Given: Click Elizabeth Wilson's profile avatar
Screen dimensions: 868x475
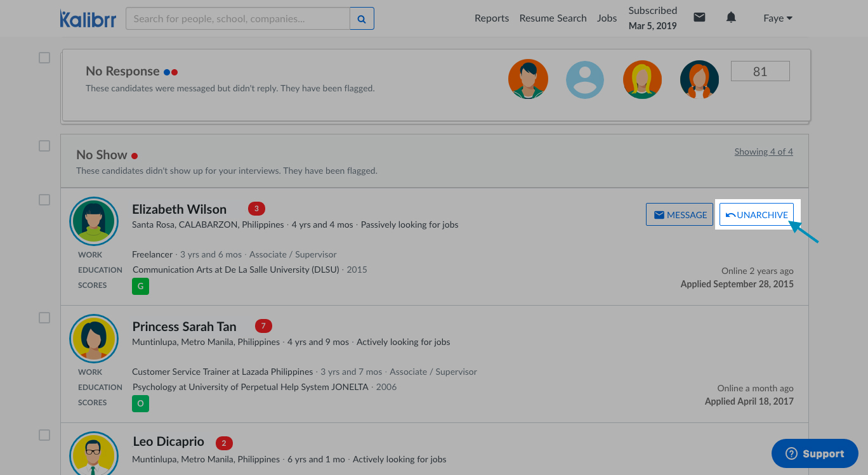Looking at the screenshot, I should coord(94,221).
